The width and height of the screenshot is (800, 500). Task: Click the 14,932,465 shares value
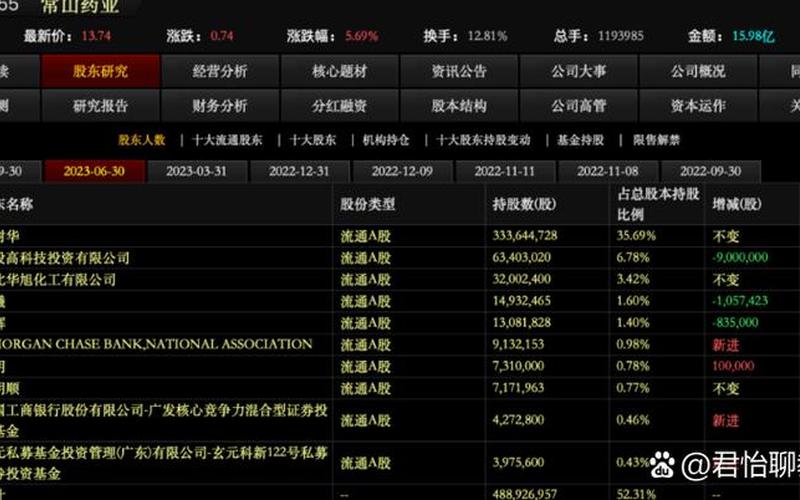521,301
